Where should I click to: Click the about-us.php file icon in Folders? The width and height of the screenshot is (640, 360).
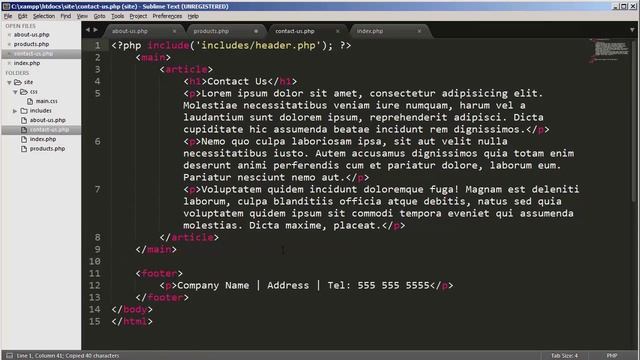[x=24, y=120]
